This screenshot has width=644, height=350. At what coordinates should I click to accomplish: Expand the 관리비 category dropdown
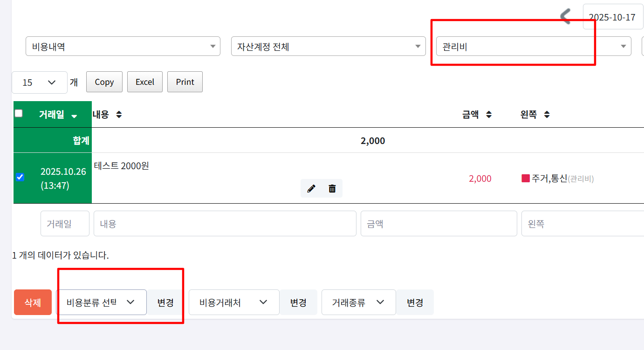click(x=533, y=47)
